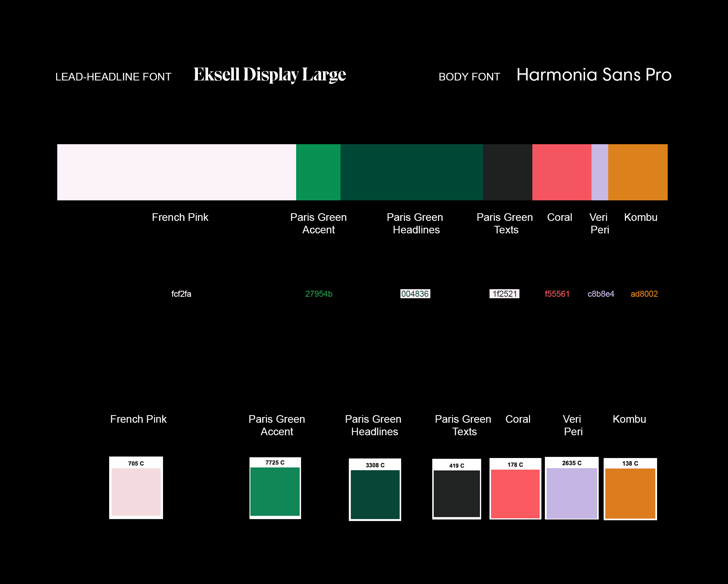Viewport: 728px width, 584px height.
Task: Click the 3308 C Pantone chip
Action: (x=375, y=490)
